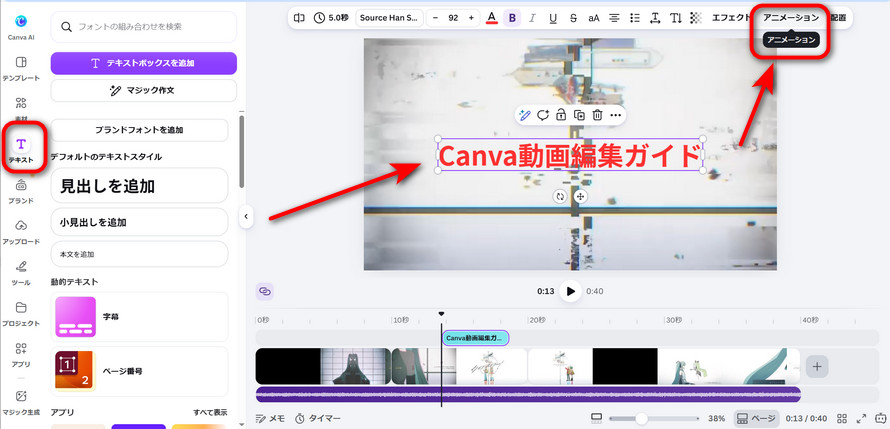Open the マジック生成 magic media panel
Image resolution: width=890 pixels, height=429 pixels.
(x=21, y=402)
